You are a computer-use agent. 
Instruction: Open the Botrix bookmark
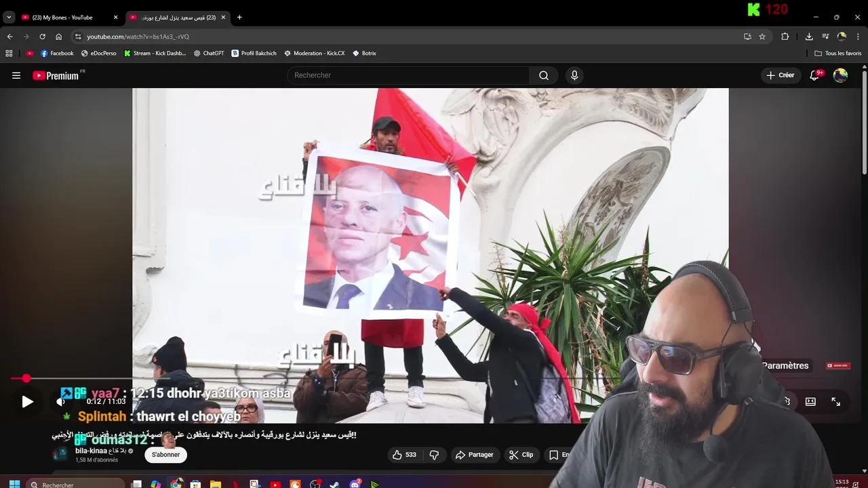tap(364, 53)
